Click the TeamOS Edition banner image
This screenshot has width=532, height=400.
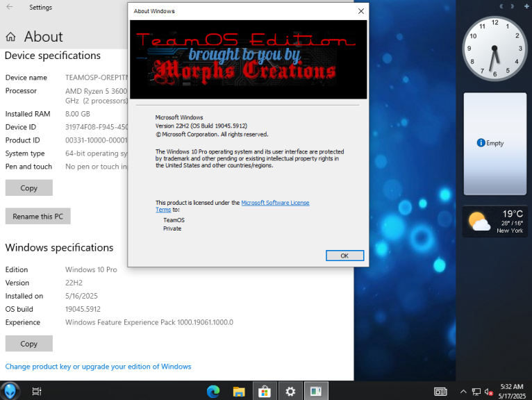tap(249, 59)
